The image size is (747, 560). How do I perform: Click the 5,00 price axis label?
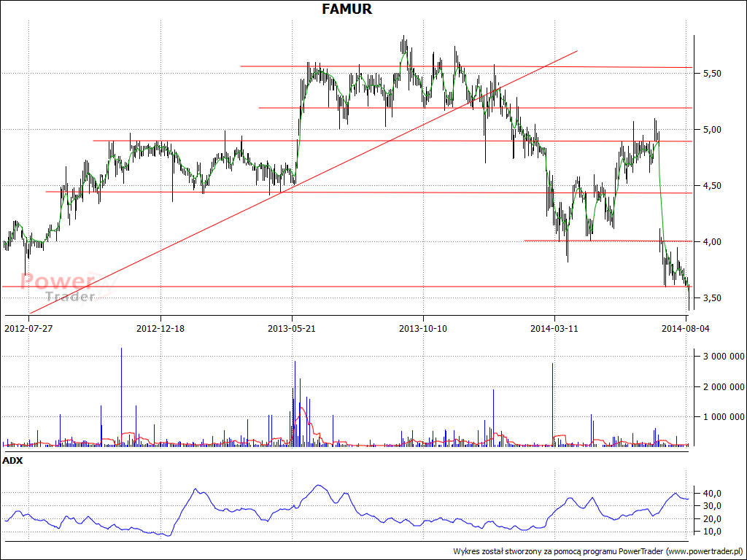[x=712, y=130]
